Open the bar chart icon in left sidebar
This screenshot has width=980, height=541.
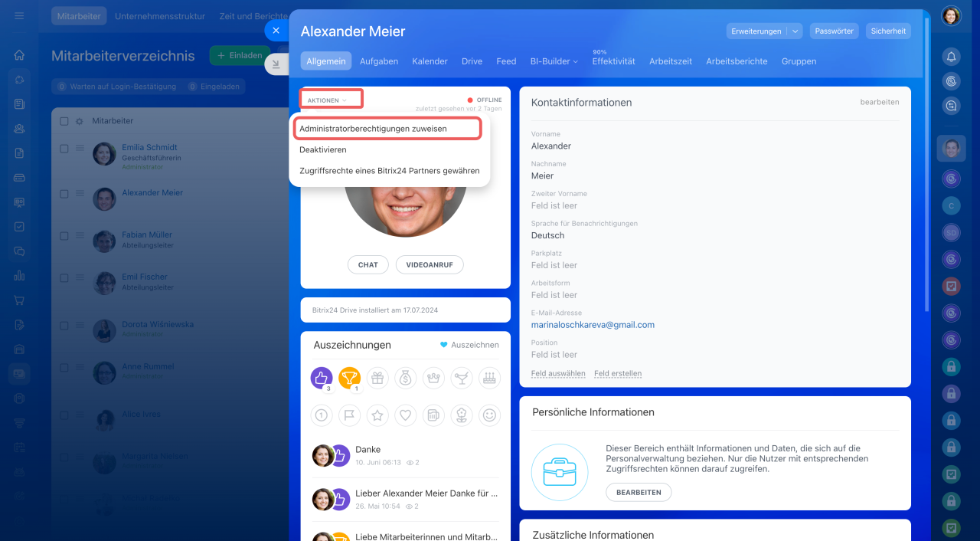coord(19,275)
